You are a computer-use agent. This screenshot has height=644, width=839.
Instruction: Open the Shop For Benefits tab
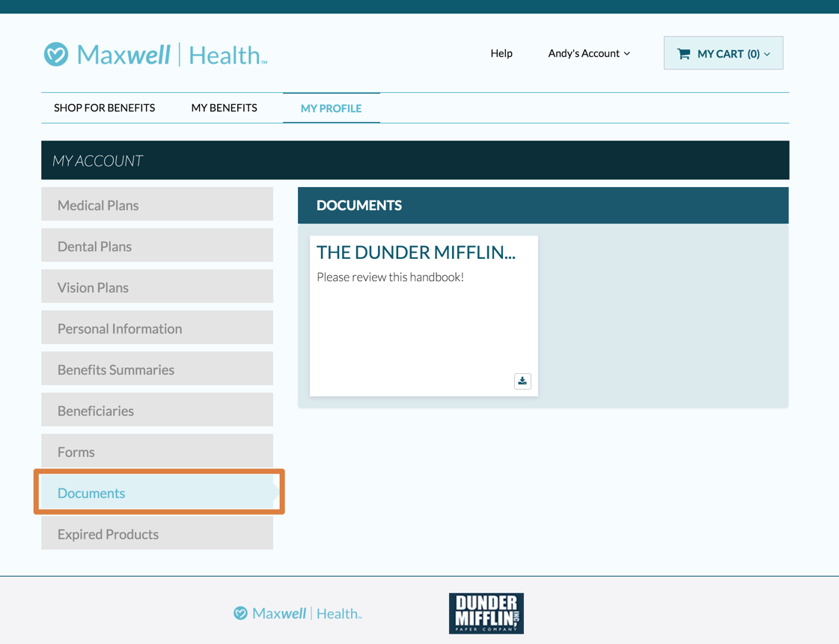pyautogui.click(x=104, y=108)
